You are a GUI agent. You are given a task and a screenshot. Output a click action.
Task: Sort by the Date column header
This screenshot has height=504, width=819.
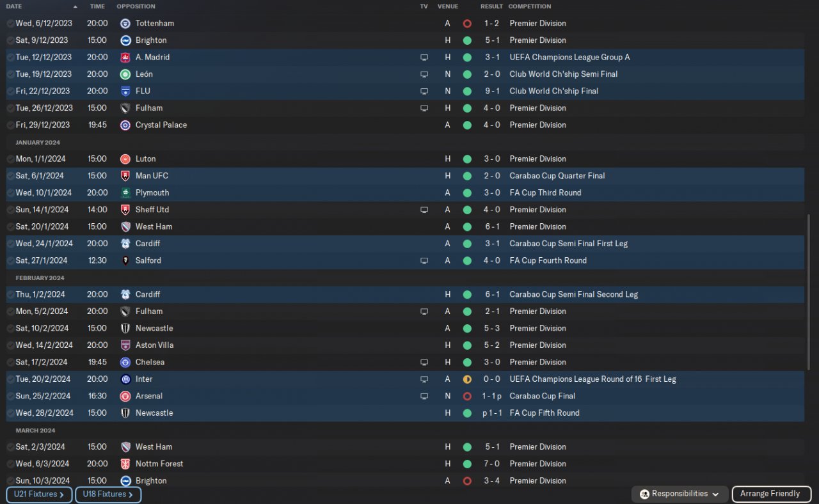(x=14, y=6)
